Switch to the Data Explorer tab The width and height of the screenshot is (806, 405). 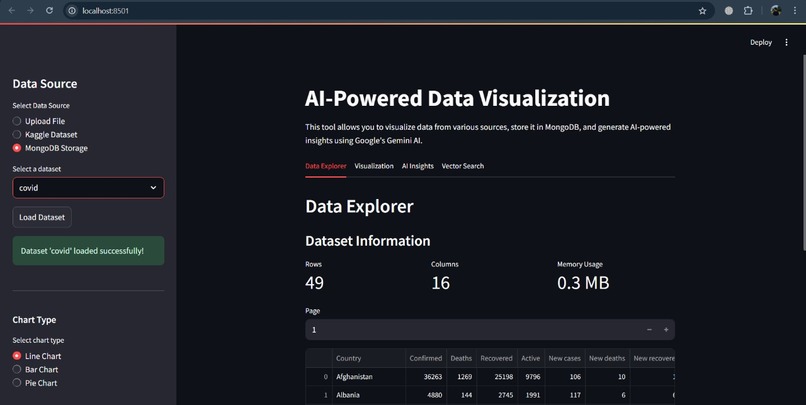tap(326, 166)
